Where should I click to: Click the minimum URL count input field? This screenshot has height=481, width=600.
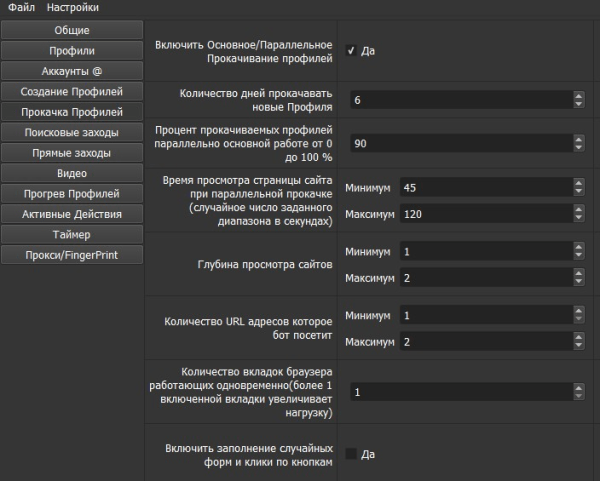coord(480,315)
